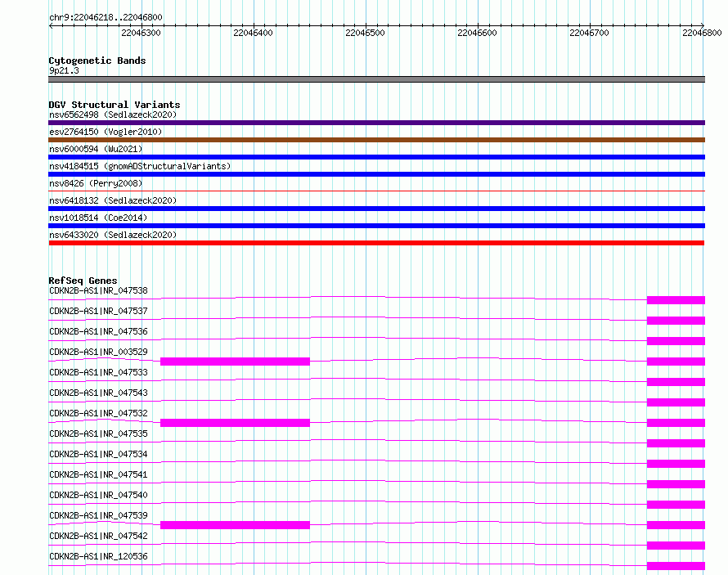The width and height of the screenshot is (728, 575).
Task: Open CDKN2B-AS1|NR_047539 transcript label
Action: coord(98,515)
